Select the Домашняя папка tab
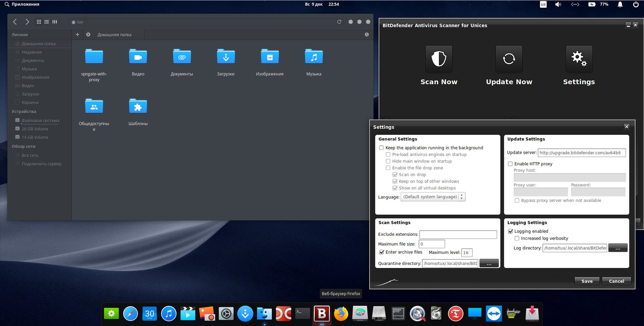Screen dimensions: 644x326 (x=114, y=35)
